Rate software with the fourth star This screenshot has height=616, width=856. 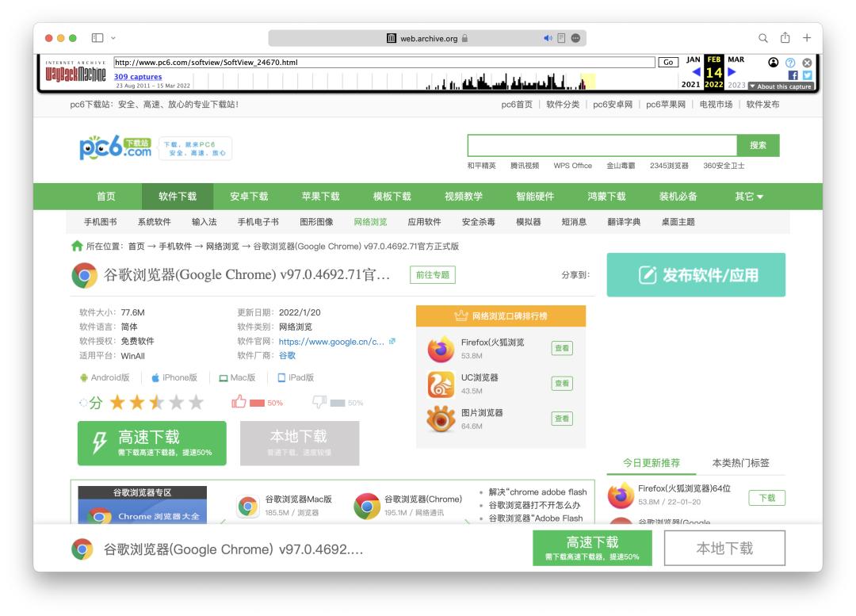tap(176, 403)
